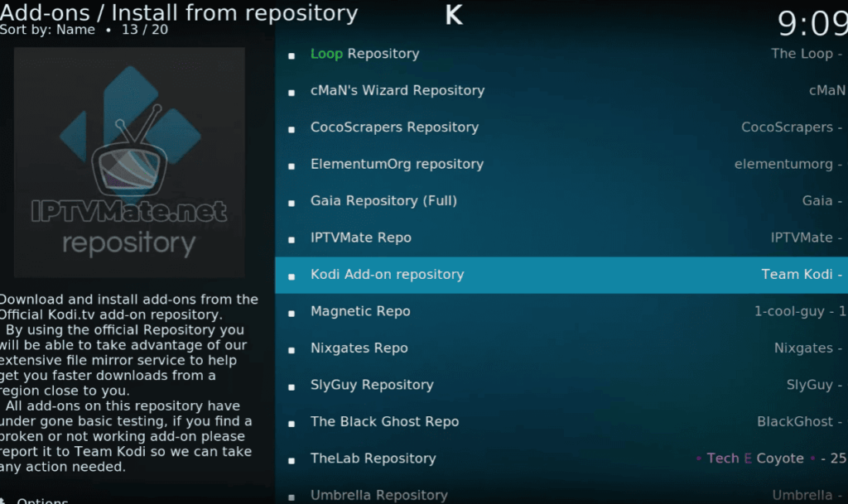848x504 pixels.
Task: Click the Kodi K logo at top
Action: pyautogui.click(x=454, y=15)
